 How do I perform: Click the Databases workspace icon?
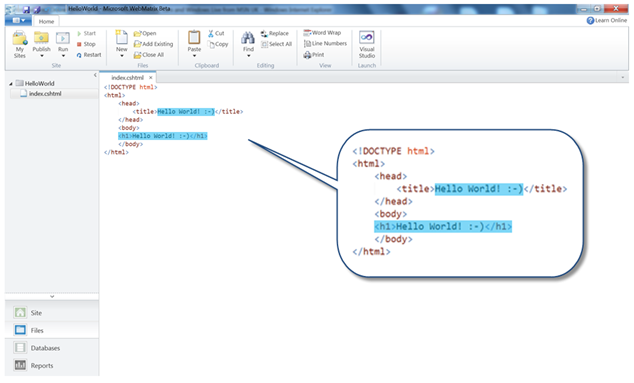coord(20,347)
